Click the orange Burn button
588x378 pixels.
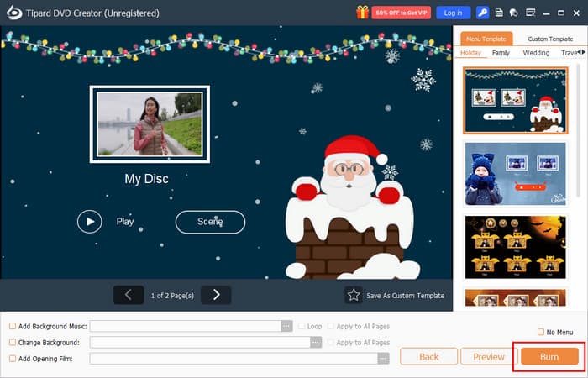point(549,357)
